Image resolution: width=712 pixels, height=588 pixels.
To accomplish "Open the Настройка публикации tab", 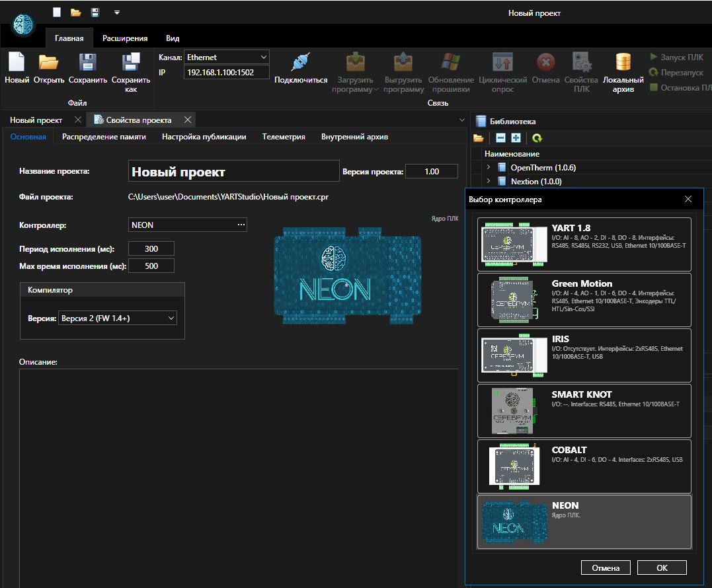I will pos(204,137).
